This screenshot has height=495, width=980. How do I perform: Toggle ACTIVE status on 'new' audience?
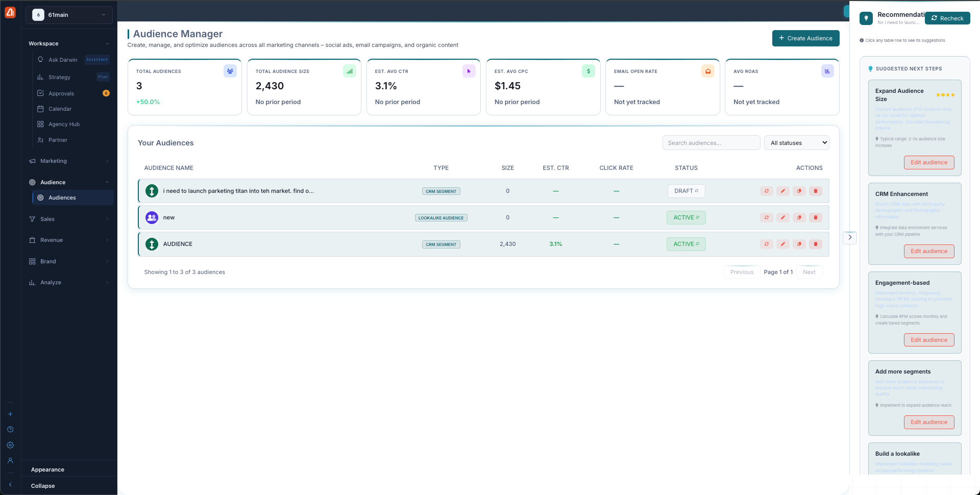(686, 217)
